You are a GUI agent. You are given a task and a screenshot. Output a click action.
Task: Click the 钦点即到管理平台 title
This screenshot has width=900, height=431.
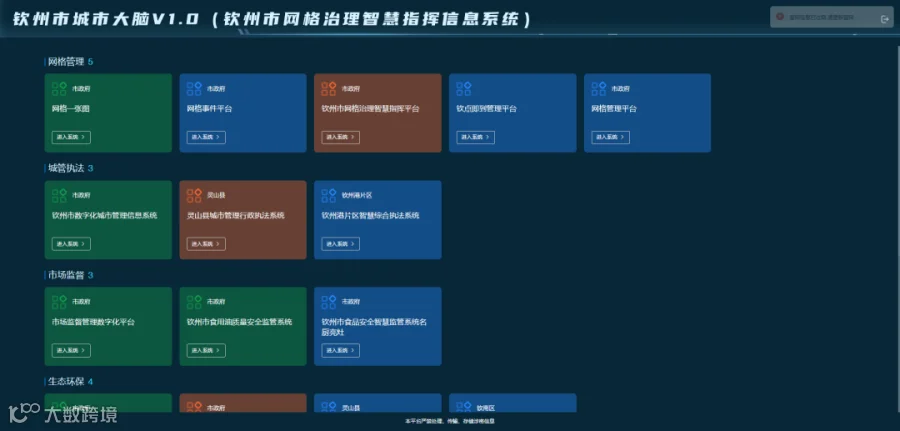(487, 108)
